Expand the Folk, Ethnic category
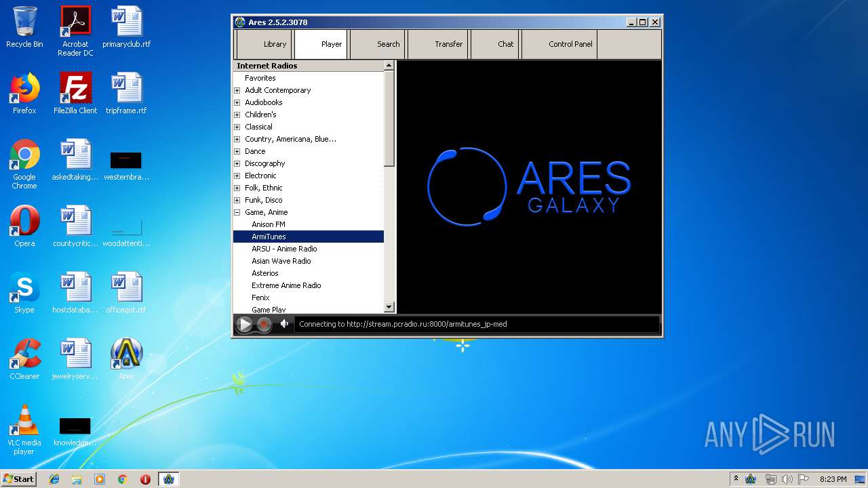Viewport: 868px width, 488px height. 237,188
